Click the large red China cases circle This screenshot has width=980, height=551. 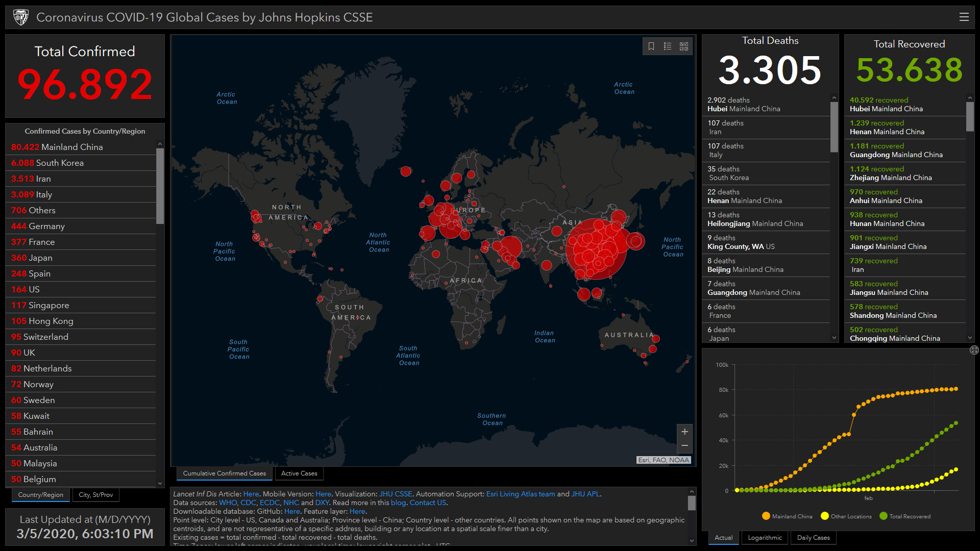pyautogui.click(x=596, y=249)
